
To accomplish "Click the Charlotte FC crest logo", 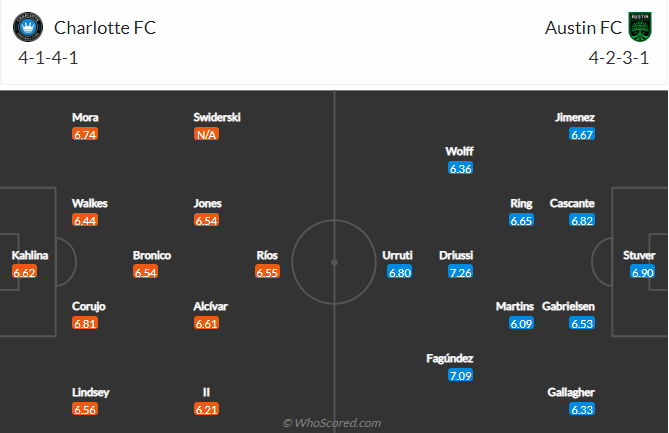I will [28, 27].
